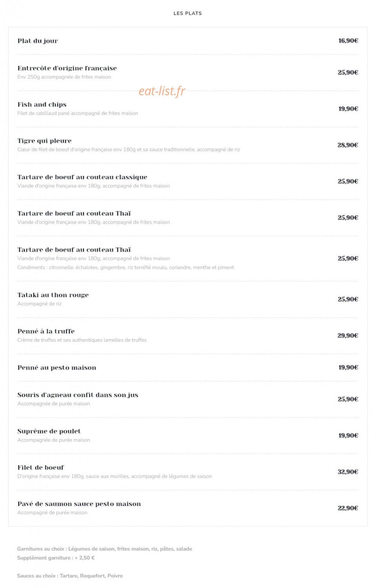Click the Sauces au choix line
The image size is (379, 588).
[70, 576]
